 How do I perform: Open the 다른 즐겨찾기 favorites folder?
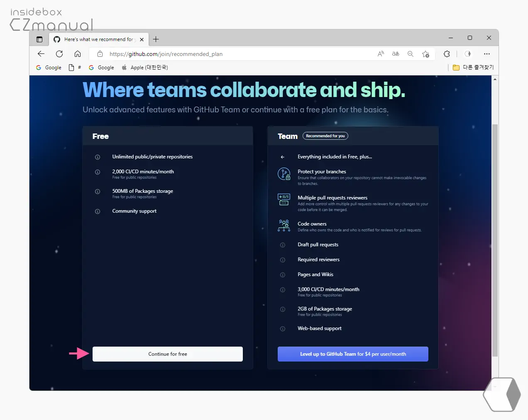473,67
